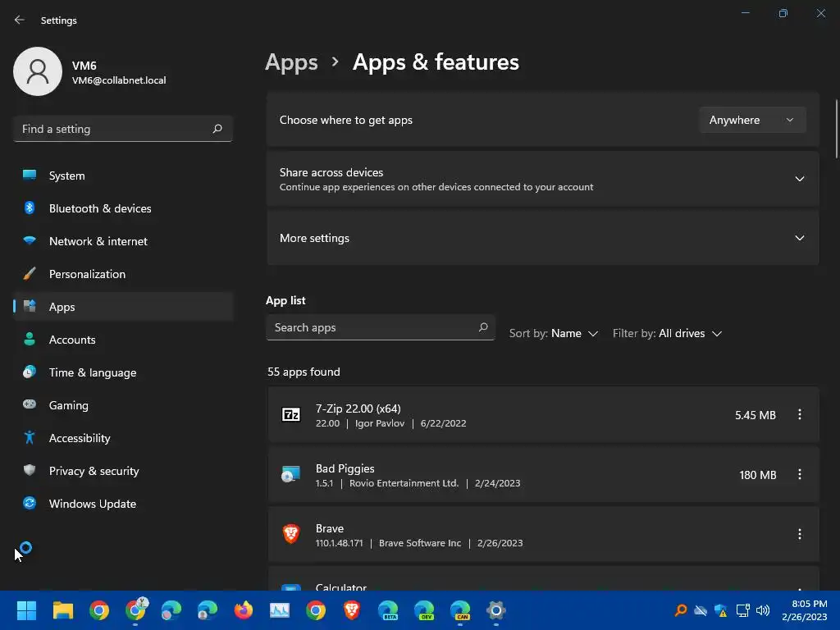Open the Windows Security warning tray icon

pos(721,610)
